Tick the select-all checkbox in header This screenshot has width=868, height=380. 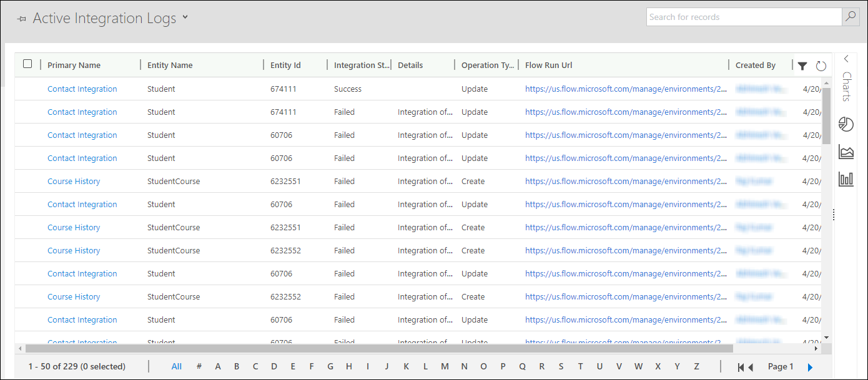pyautogui.click(x=27, y=64)
